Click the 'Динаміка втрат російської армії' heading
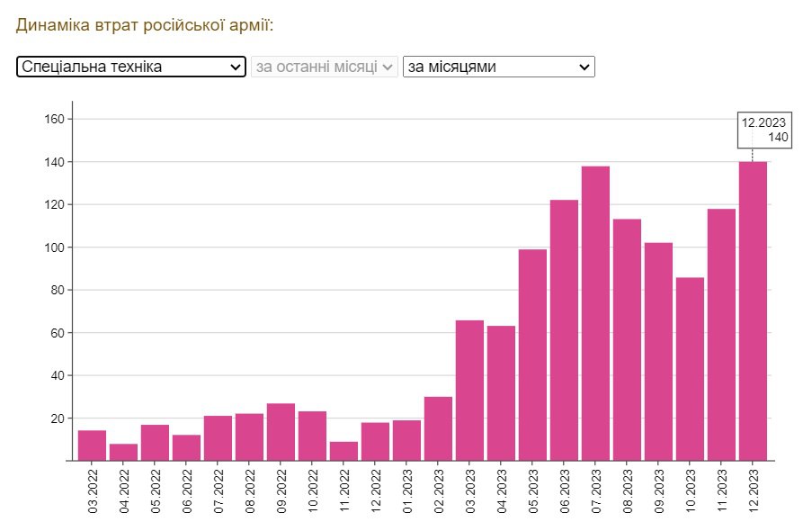 (x=145, y=24)
